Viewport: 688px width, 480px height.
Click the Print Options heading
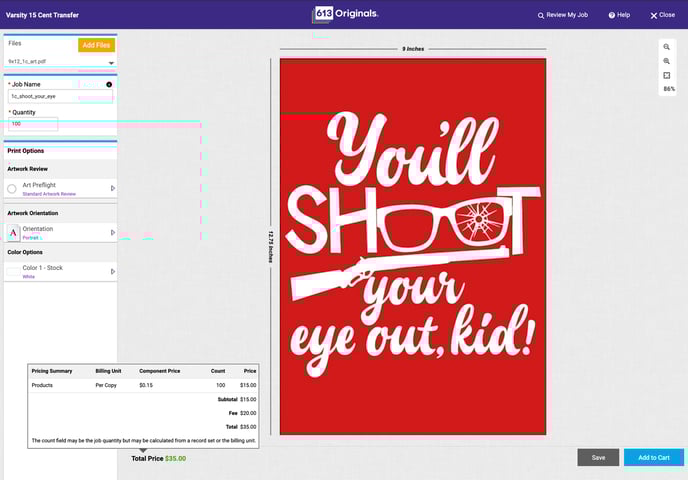coord(25,151)
